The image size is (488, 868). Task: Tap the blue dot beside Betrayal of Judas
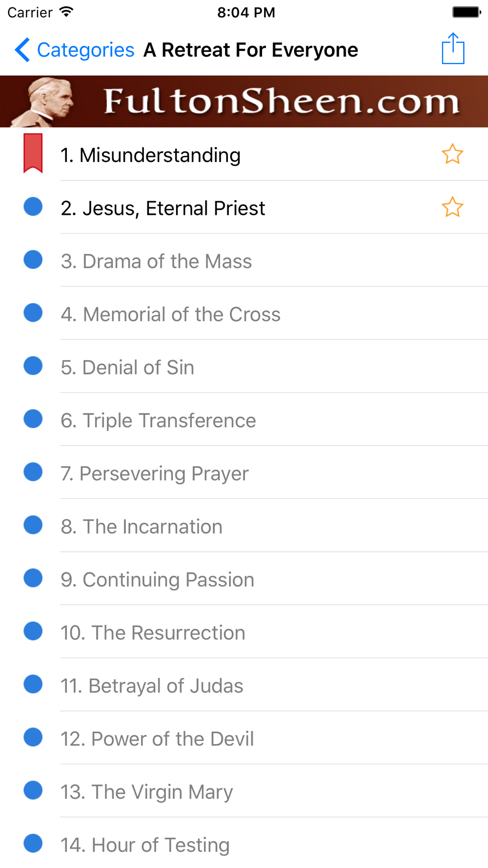pyautogui.click(x=33, y=684)
